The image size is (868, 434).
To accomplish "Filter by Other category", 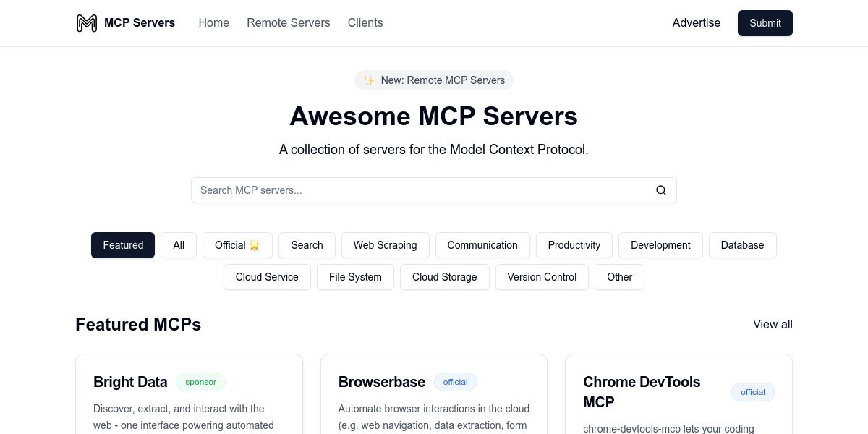I will coord(619,277).
